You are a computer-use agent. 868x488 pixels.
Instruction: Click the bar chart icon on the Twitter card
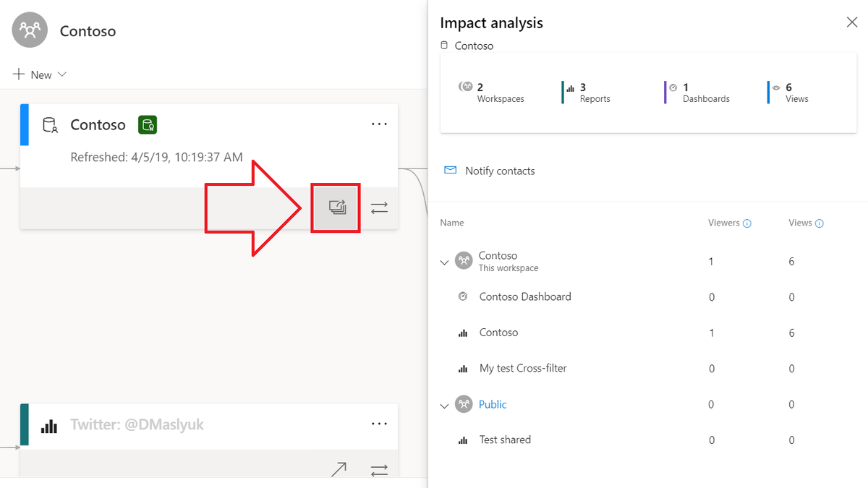click(49, 426)
